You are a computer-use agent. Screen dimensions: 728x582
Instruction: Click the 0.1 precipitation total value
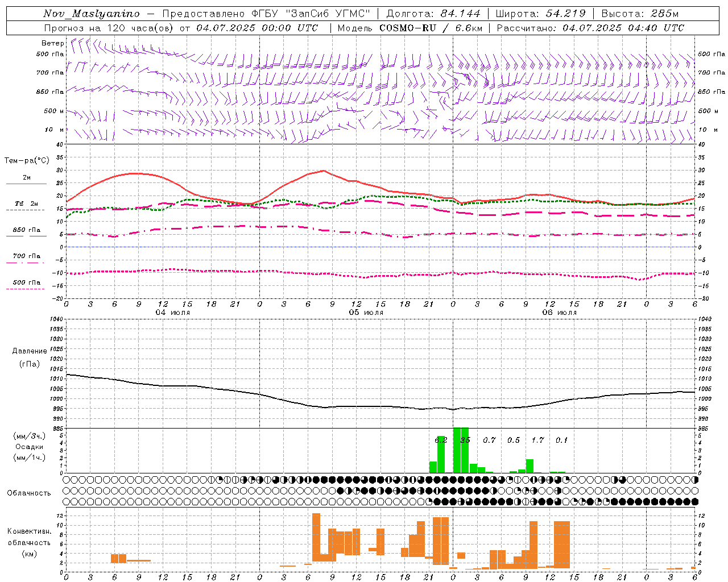[x=561, y=440]
